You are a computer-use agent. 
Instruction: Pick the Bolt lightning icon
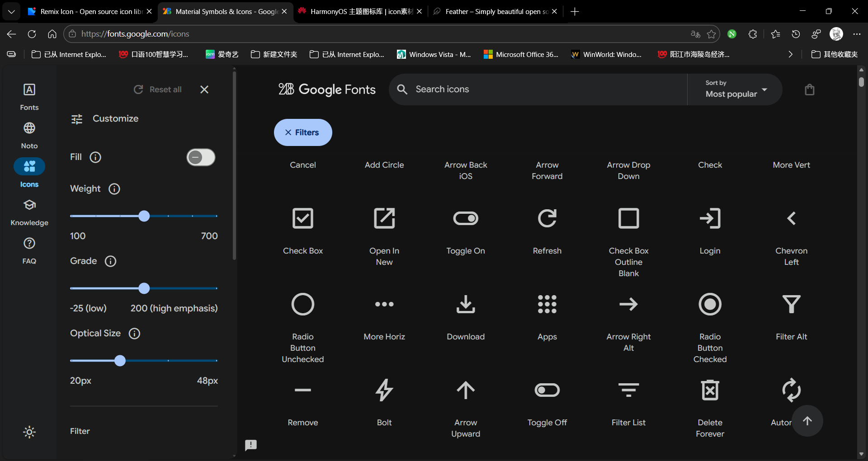coord(384,390)
